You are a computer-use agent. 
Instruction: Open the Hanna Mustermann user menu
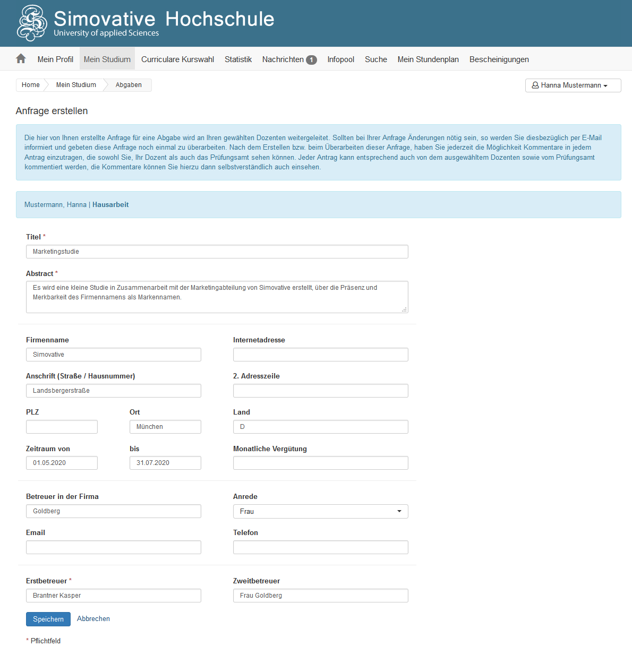point(573,85)
